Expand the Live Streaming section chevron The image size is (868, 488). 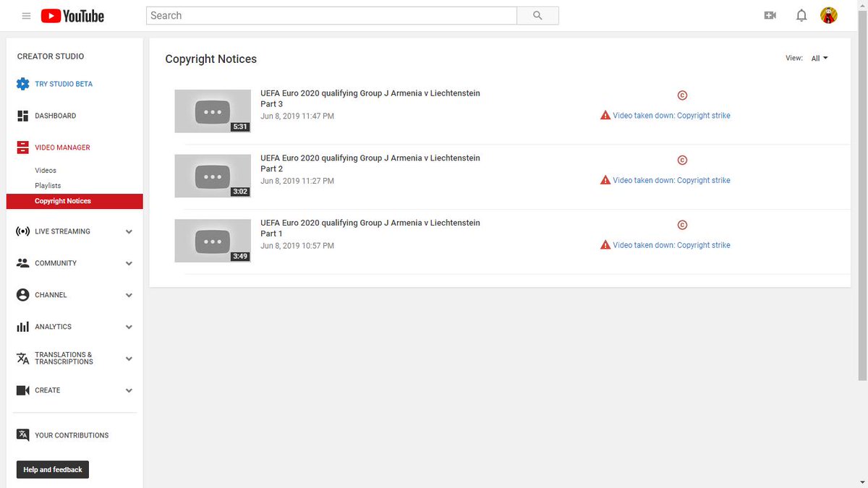point(129,232)
